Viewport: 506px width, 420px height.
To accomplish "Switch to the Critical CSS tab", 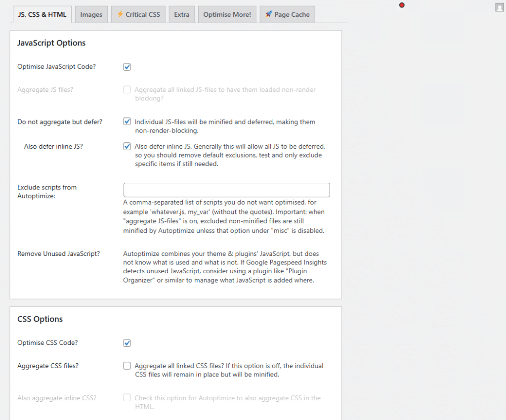I will [x=138, y=14].
